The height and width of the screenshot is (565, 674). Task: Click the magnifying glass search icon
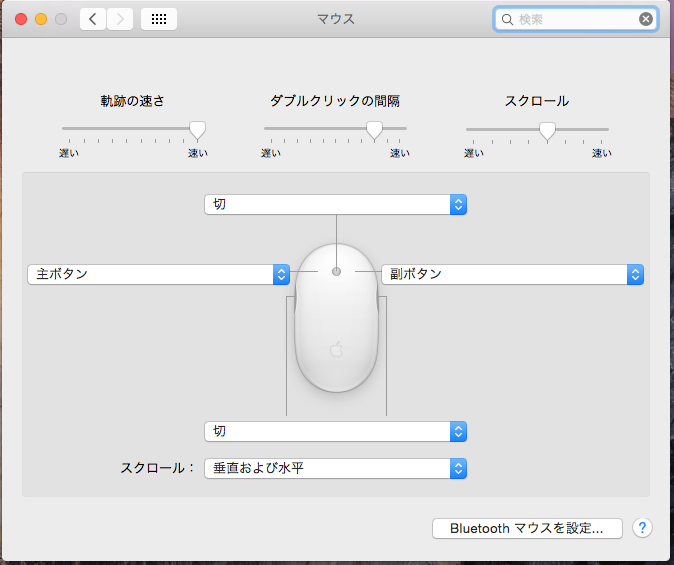click(x=507, y=19)
